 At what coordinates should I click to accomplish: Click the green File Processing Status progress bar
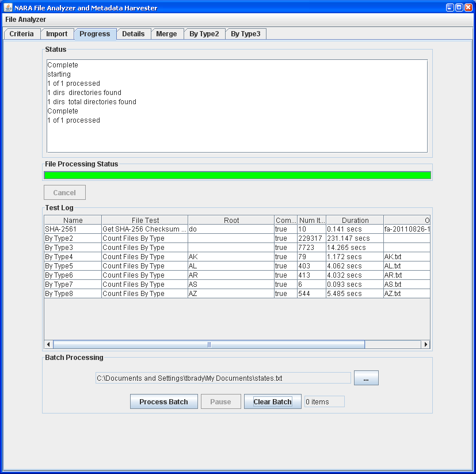pyautogui.click(x=237, y=175)
